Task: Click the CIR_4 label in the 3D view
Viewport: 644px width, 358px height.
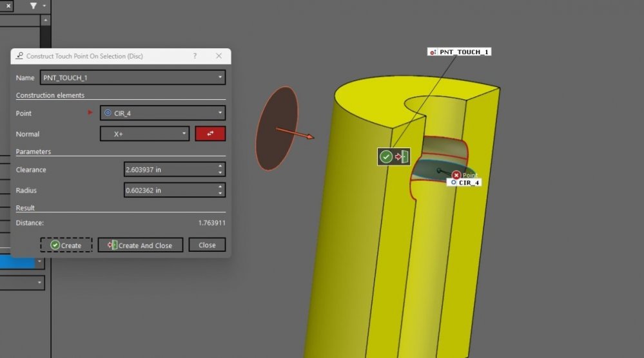Action: tap(468, 183)
